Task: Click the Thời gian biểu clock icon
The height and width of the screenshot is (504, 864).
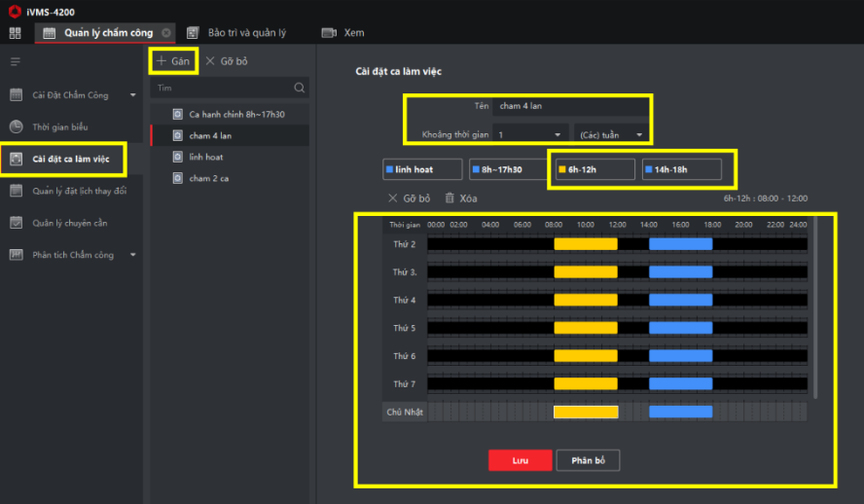Action: [16, 126]
